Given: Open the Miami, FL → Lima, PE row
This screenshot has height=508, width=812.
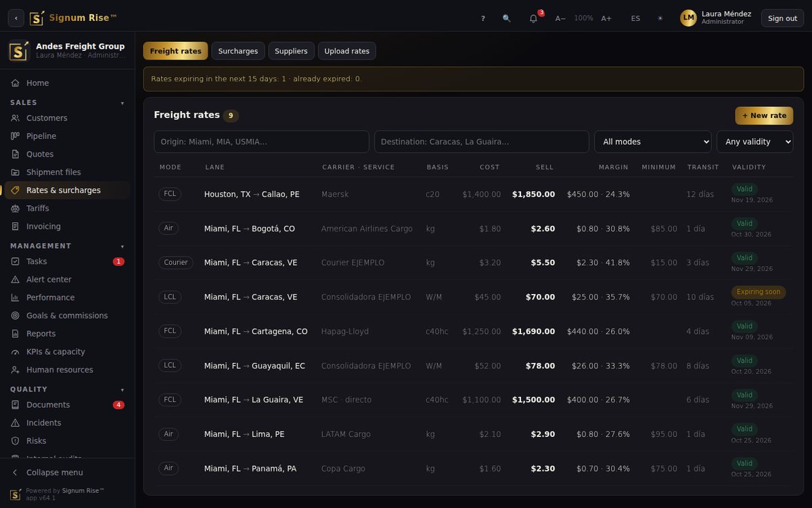Looking at the screenshot, I should coord(474,434).
